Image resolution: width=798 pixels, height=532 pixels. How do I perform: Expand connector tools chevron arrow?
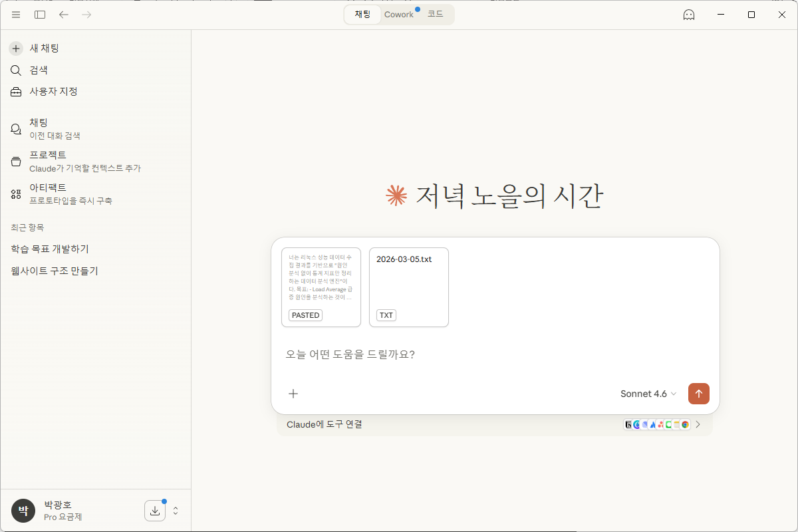point(698,424)
